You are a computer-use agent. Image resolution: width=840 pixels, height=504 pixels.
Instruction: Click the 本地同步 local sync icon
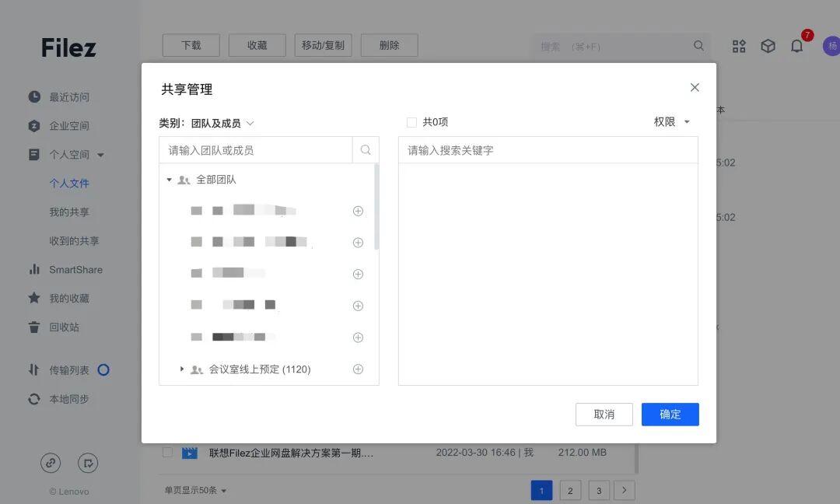(x=33, y=399)
